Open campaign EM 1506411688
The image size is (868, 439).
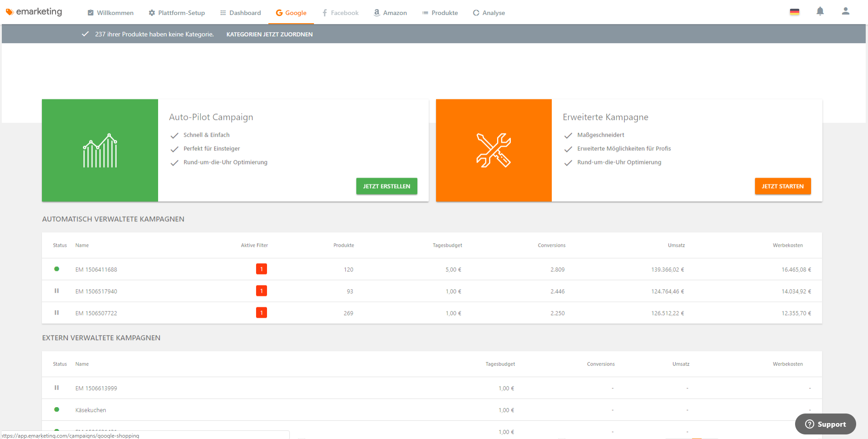96,270
